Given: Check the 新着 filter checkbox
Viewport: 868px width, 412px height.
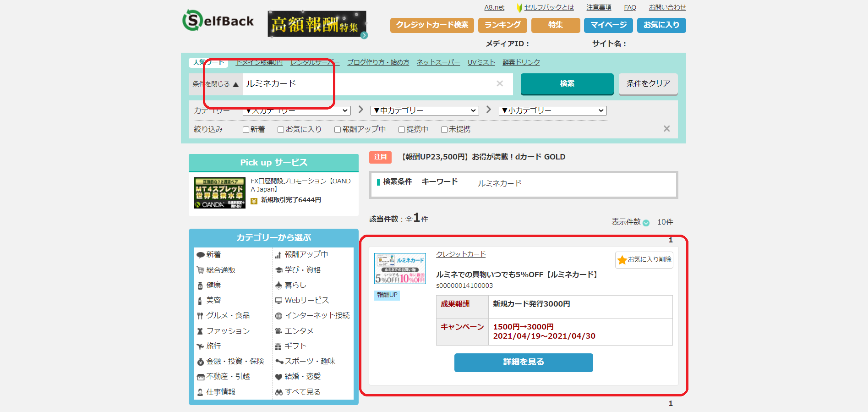Looking at the screenshot, I should point(246,130).
